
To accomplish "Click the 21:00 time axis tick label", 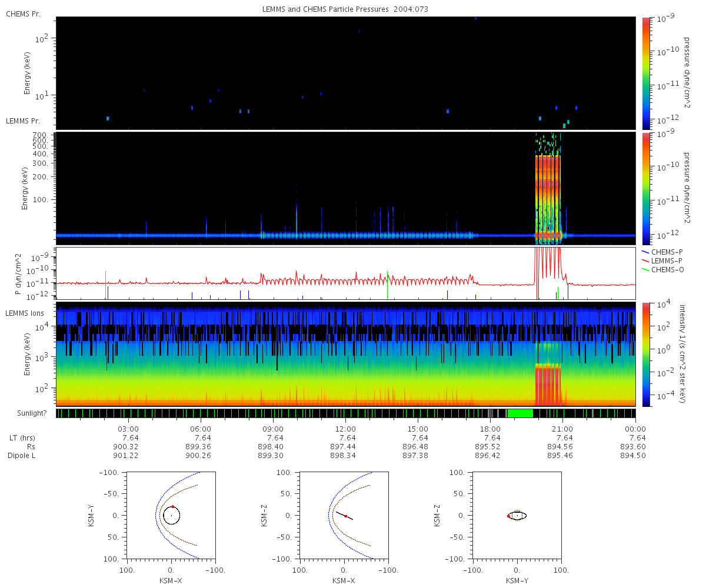I will (x=563, y=429).
